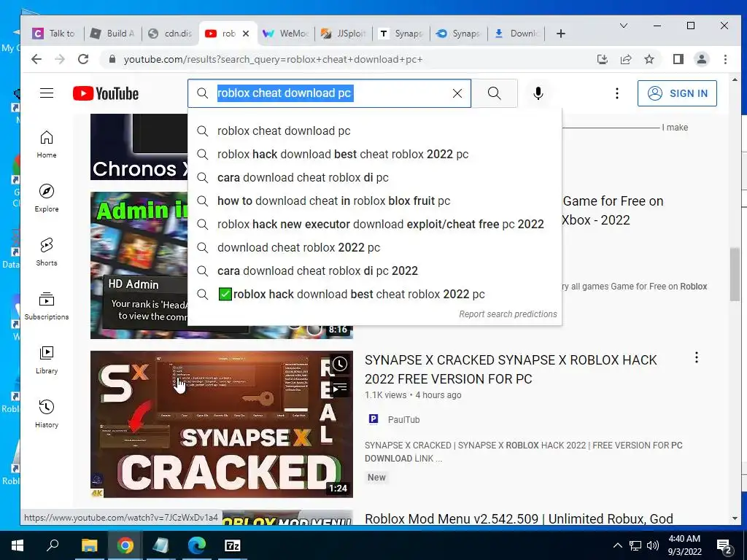The image size is (747, 560).
Task: Switch to the Build A tab
Action: pos(113,34)
